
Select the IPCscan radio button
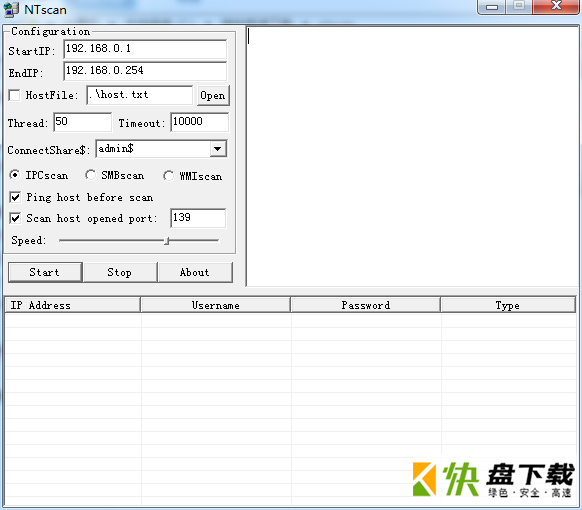(14, 175)
